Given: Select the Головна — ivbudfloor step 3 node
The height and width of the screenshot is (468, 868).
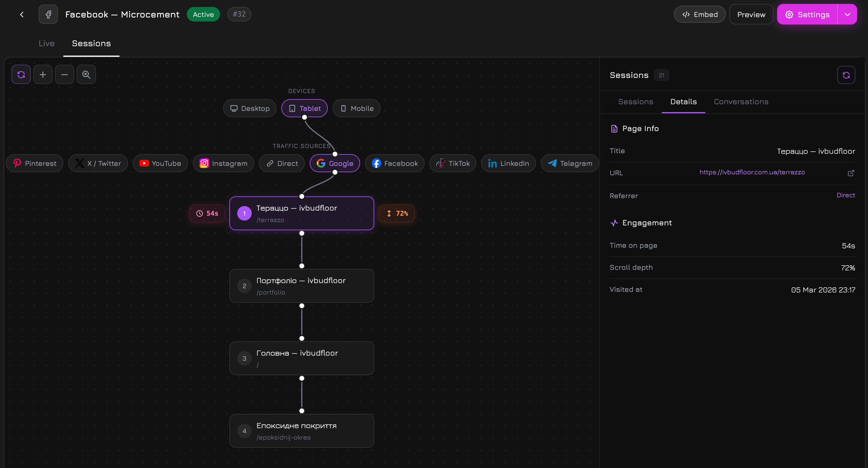Looking at the screenshot, I should coord(302,358).
